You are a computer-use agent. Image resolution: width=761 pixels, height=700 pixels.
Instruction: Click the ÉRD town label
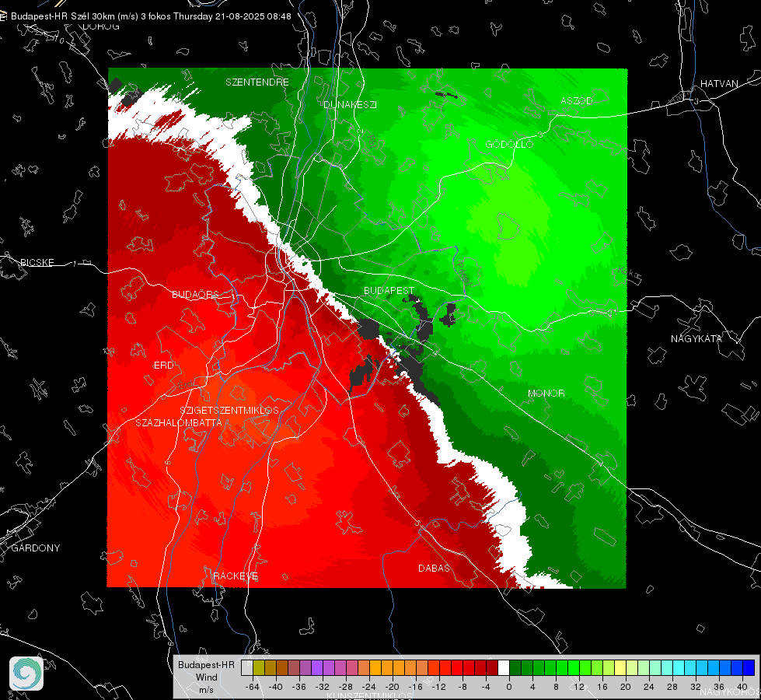163,366
